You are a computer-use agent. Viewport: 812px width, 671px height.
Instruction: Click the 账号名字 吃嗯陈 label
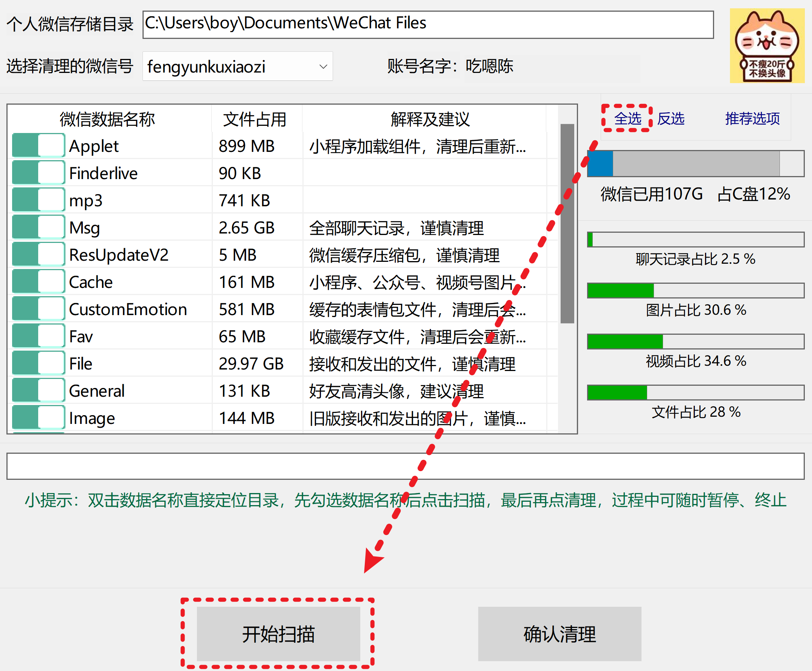(x=450, y=66)
